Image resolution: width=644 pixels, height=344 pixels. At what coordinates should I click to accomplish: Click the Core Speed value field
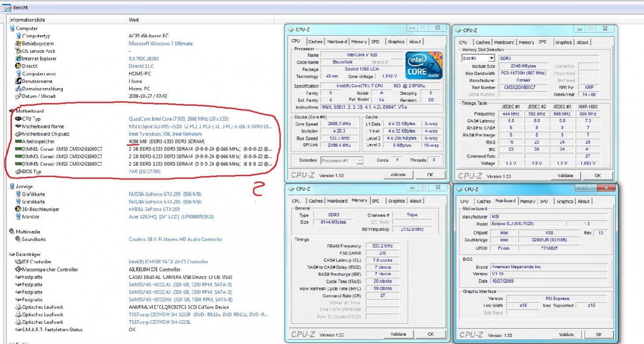click(340, 124)
